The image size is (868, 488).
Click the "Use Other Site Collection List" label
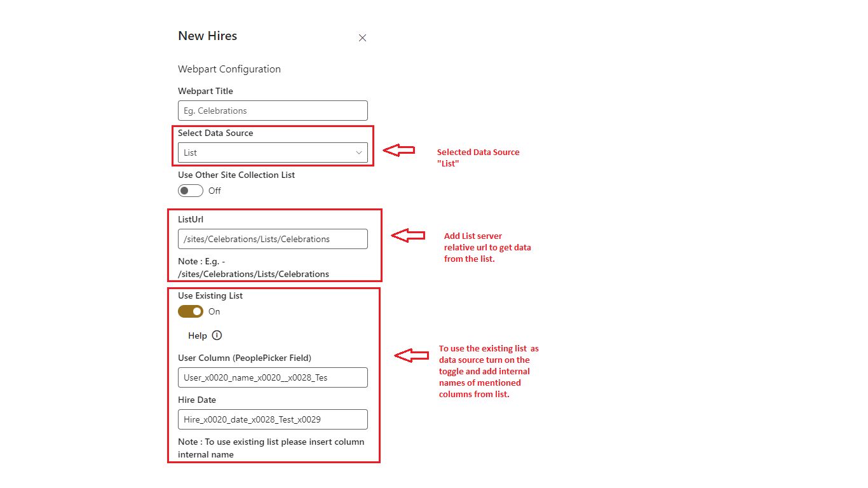pyautogui.click(x=236, y=175)
